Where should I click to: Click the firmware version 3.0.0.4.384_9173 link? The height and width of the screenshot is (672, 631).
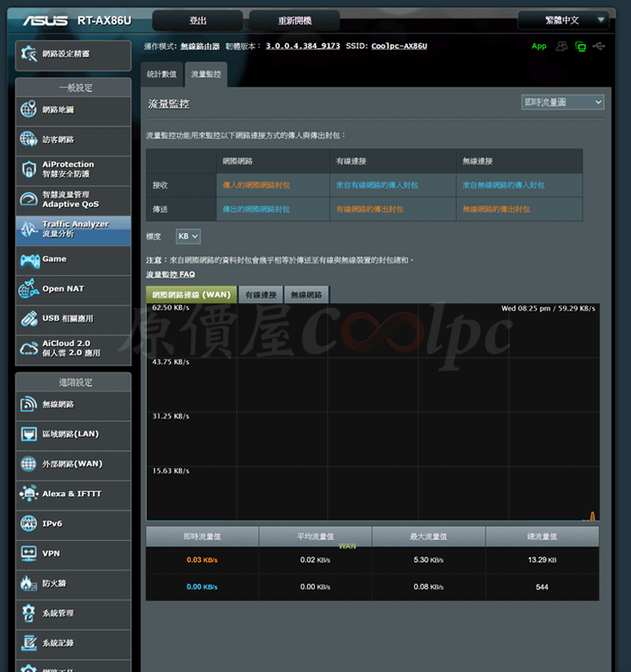[303, 46]
